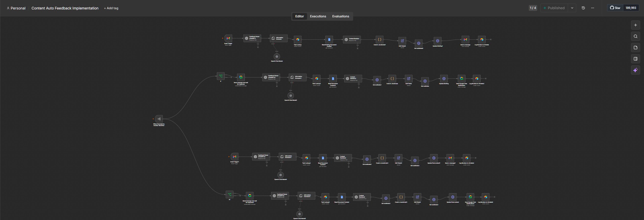
Task: Click the Update Briefing1 node
Action: pyautogui.click(x=438, y=41)
